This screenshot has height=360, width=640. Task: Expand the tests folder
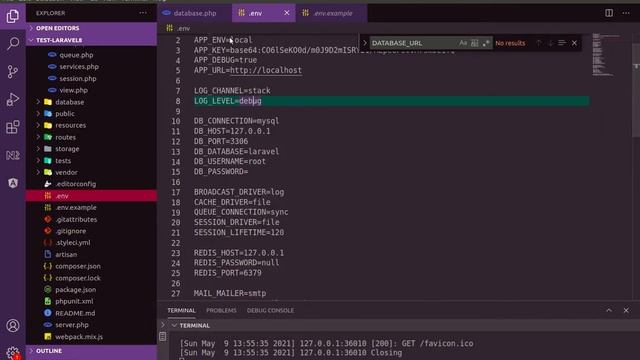click(63, 161)
